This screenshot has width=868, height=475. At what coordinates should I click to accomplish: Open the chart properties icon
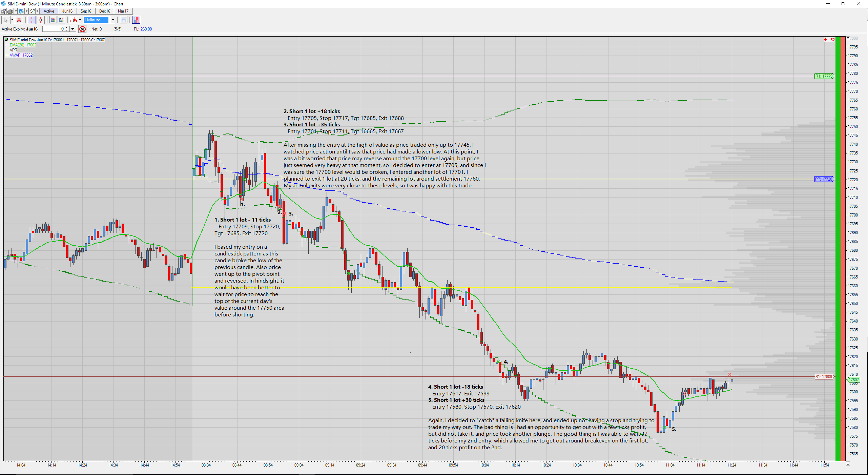pos(3,11)
